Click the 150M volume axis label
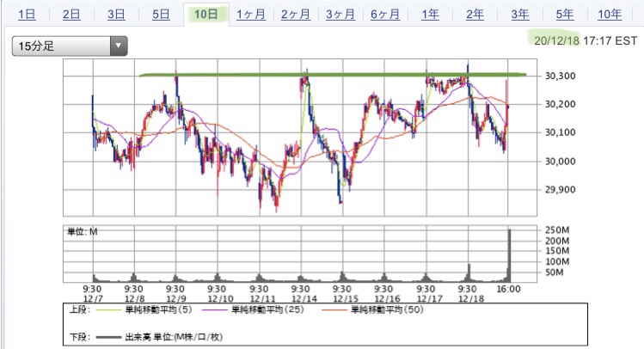Screen dimensions: 644x349 pyautogui.click(x=557, y=251)
